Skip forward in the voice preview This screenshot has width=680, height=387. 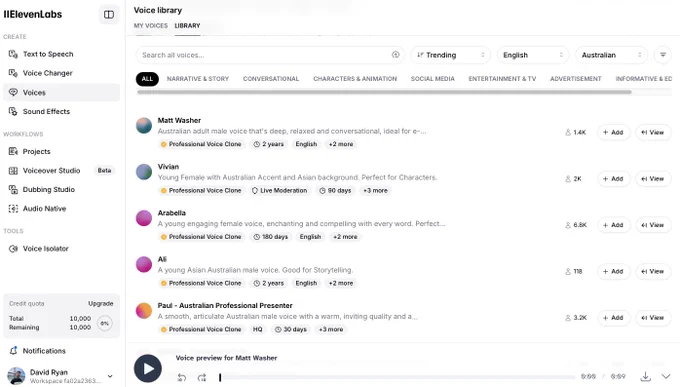pyautogui.click(x=202, y=377)
